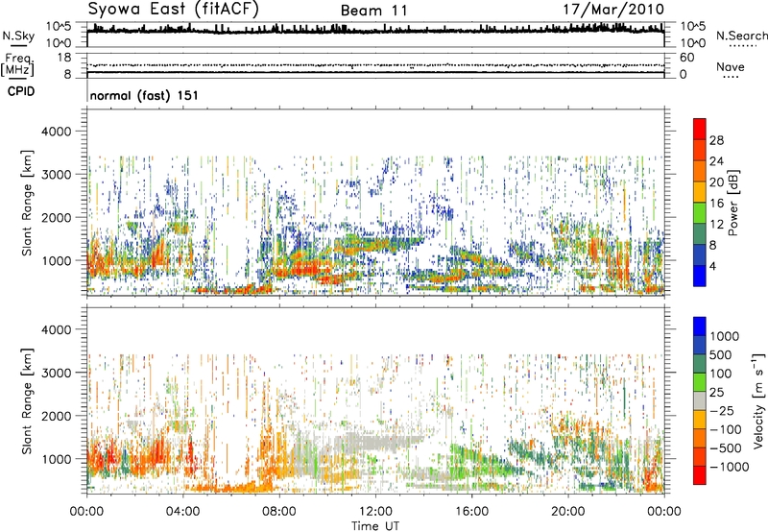Click the 'Beam 11' label
The height and width of the screenshot is (532, 768).
tap(374, 11)
